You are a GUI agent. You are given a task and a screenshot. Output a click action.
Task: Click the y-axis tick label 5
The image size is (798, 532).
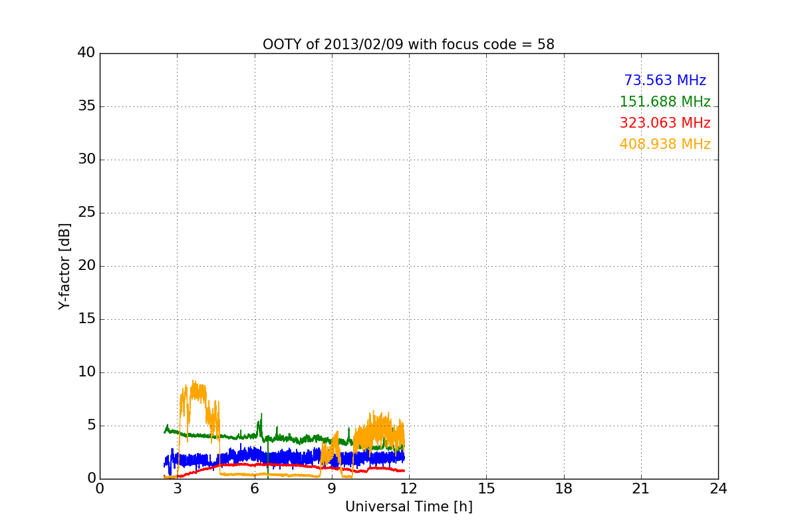[91, 426]
